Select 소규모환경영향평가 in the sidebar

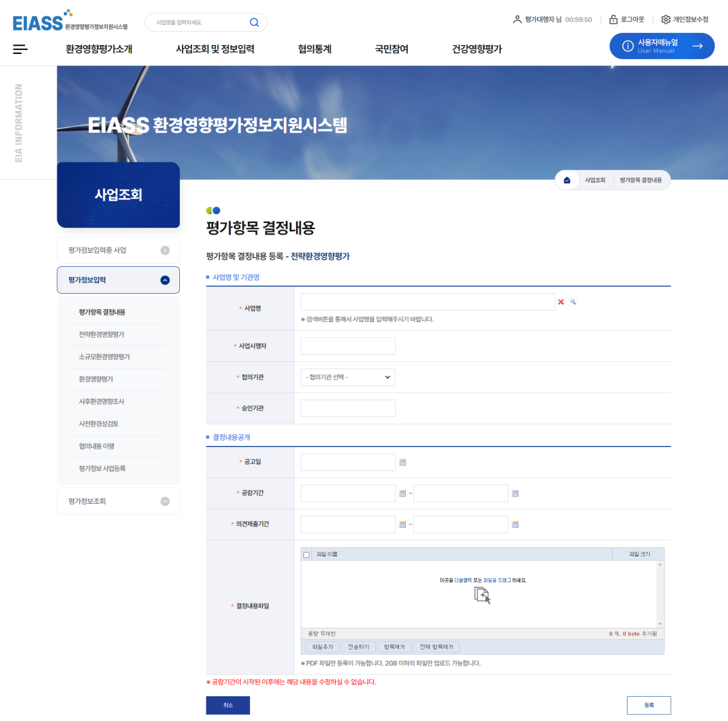coord(104,357)
